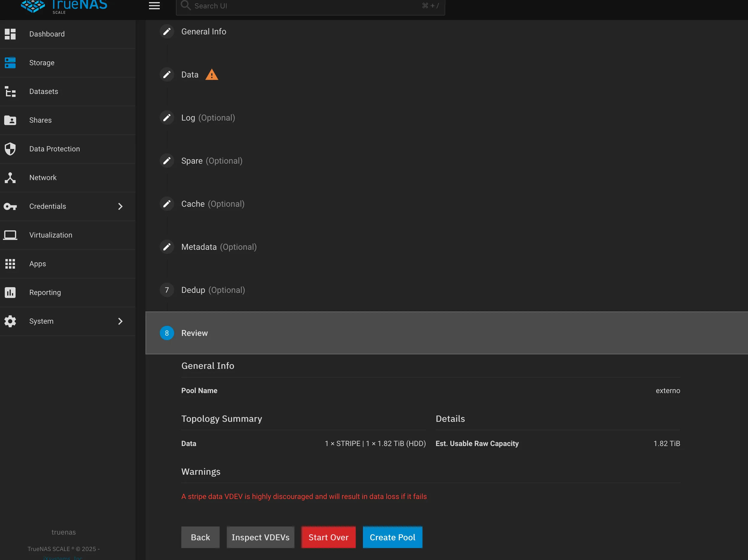Viewport: 748px width, 560px height.
Task: Click the Datasets tree icon
Action: coord(10,92)
